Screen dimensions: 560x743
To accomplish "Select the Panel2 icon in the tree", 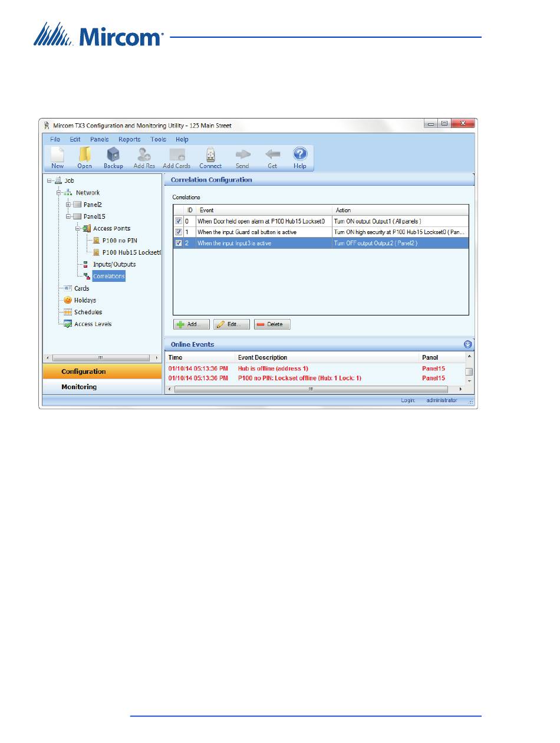I will click(x=77, y=205).
